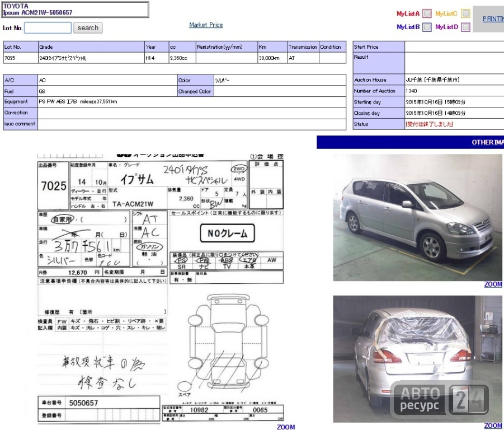504x430 pixels.
Task: Check the MyListD checkbox
Action: 465,27
